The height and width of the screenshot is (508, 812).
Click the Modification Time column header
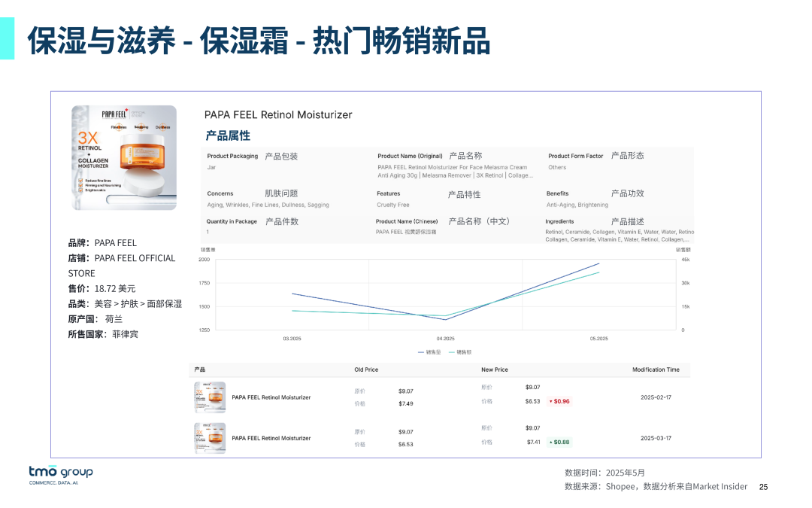coord(656,370)
